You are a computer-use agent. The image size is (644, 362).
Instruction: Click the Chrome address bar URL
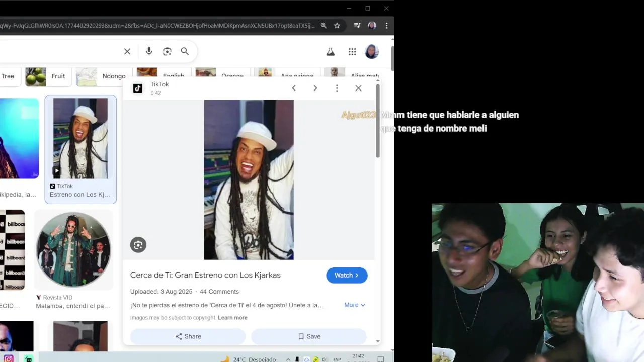pyautogui.click(x=157, y=26)
